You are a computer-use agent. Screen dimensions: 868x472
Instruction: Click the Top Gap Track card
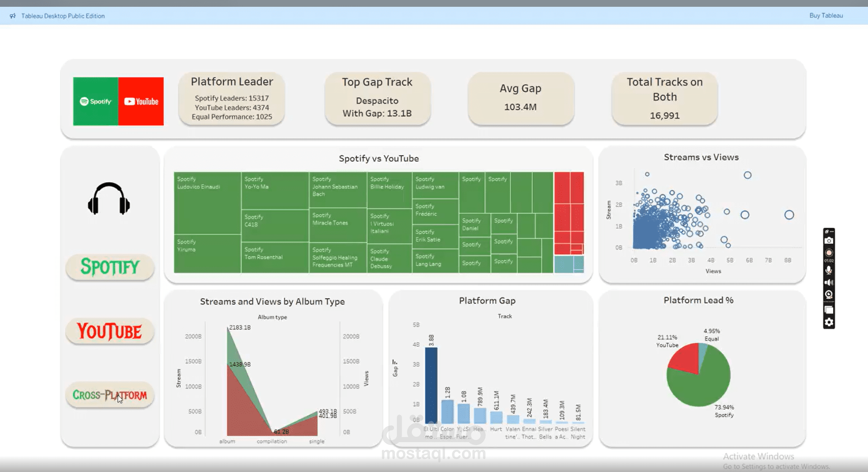(377, 99)
